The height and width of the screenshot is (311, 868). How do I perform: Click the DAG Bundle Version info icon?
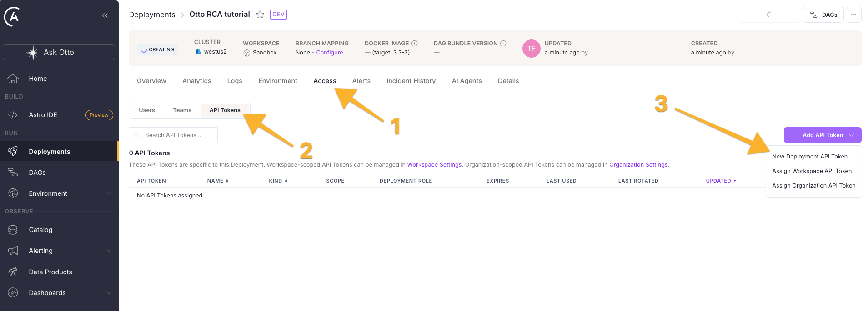pos(503,44)
